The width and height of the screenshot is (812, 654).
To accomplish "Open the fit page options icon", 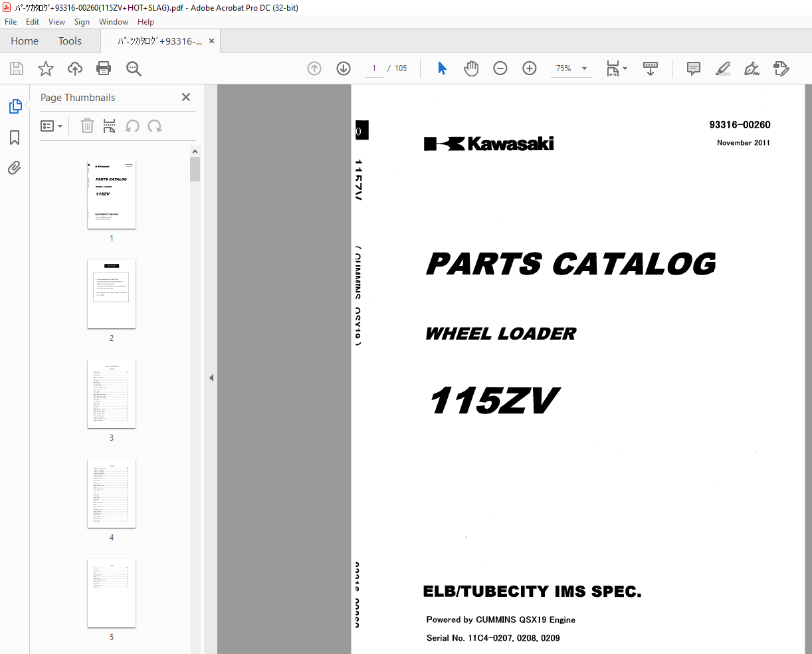I will click(x=617, y=68).
